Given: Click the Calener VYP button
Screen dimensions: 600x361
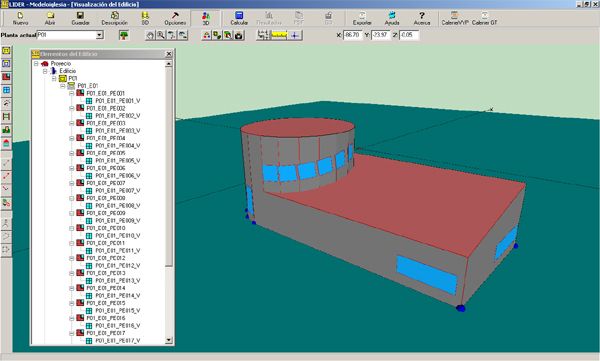Looking at the screenshot, I should point(455,18).
